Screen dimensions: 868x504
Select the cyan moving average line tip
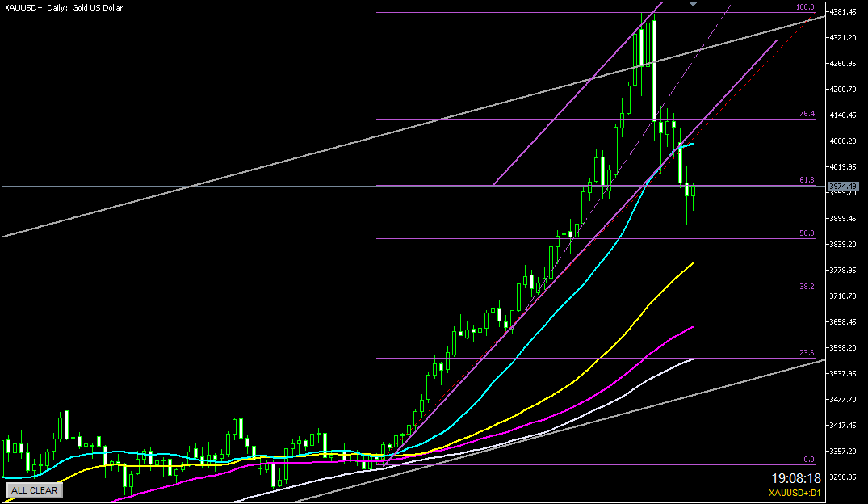pyautogui.click(x=692, y=144)
